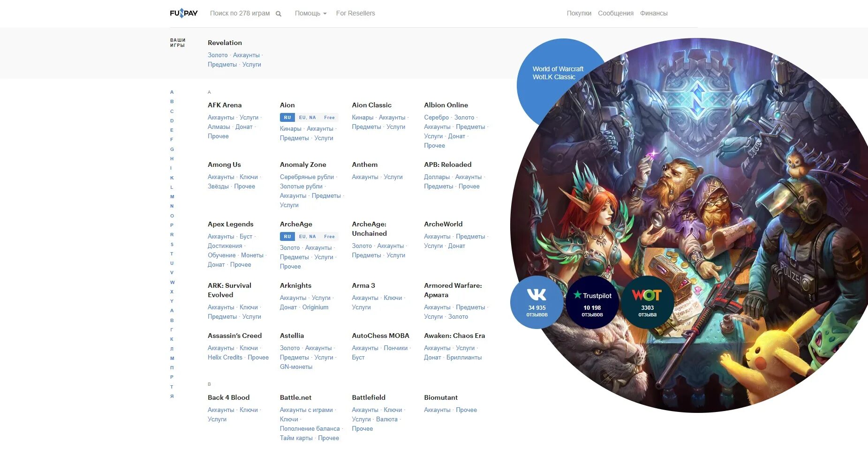
Task: Jump to letter S in the index
Action: coord(172,244)
